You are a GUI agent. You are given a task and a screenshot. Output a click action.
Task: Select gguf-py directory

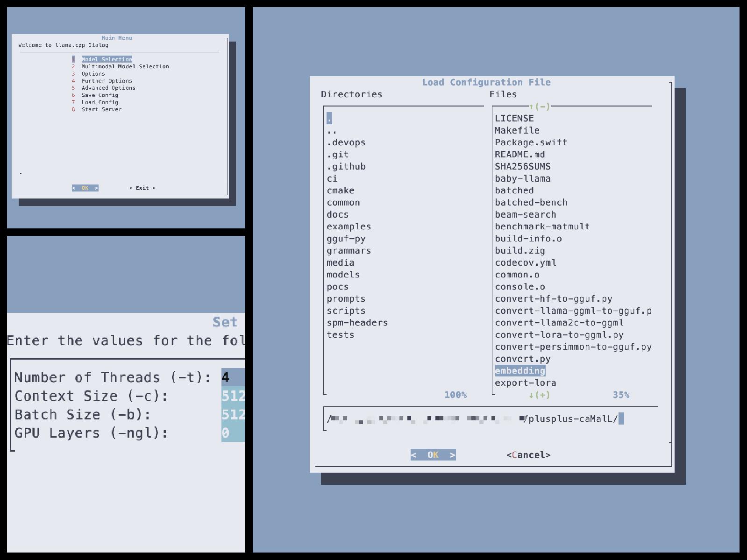point(346,239)
